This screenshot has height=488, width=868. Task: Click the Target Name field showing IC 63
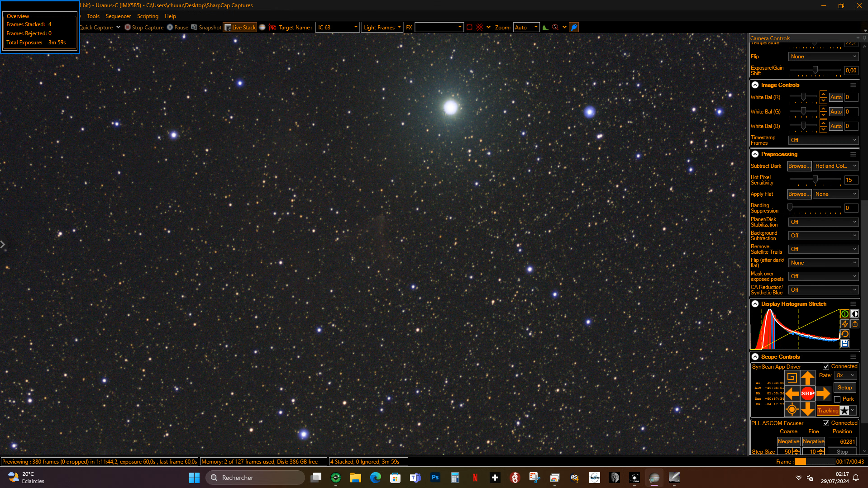[x=337, y=28]
